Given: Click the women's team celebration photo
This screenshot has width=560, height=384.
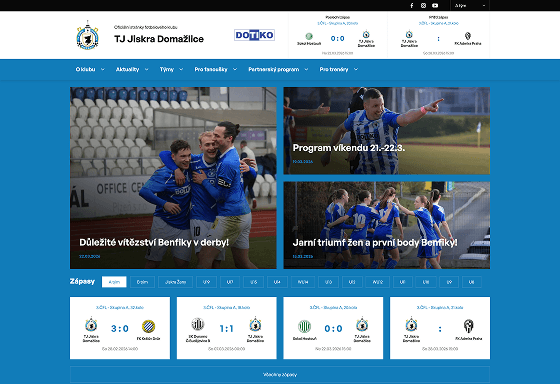Looking at the screenshot, I should point(387,225).
